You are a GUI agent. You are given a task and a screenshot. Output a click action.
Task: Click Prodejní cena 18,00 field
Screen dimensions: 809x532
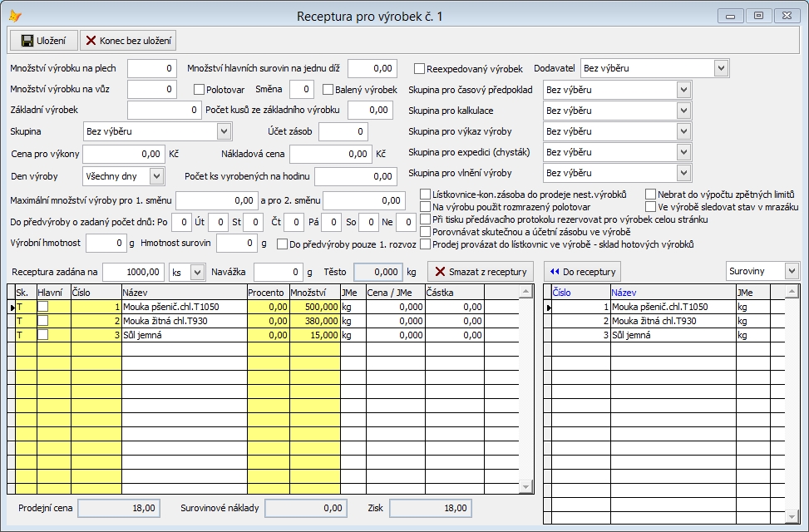click(119, 508)
